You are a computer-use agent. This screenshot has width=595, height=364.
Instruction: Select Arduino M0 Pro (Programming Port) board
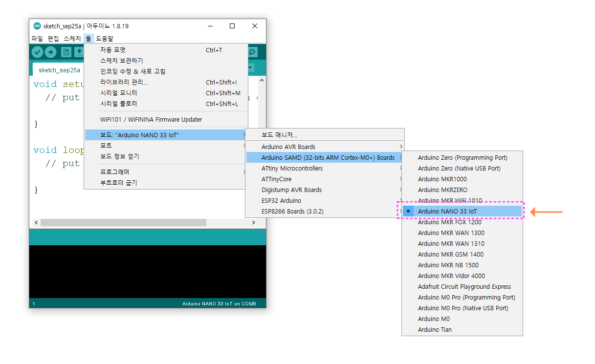462,297
